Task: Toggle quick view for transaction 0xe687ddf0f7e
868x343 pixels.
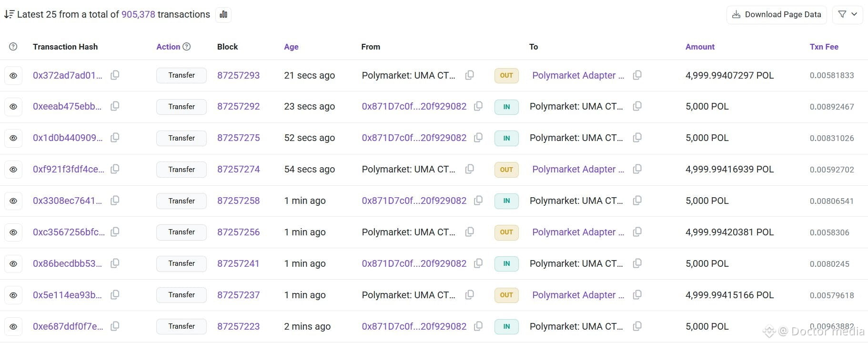Action: click(x=13, y=327)
